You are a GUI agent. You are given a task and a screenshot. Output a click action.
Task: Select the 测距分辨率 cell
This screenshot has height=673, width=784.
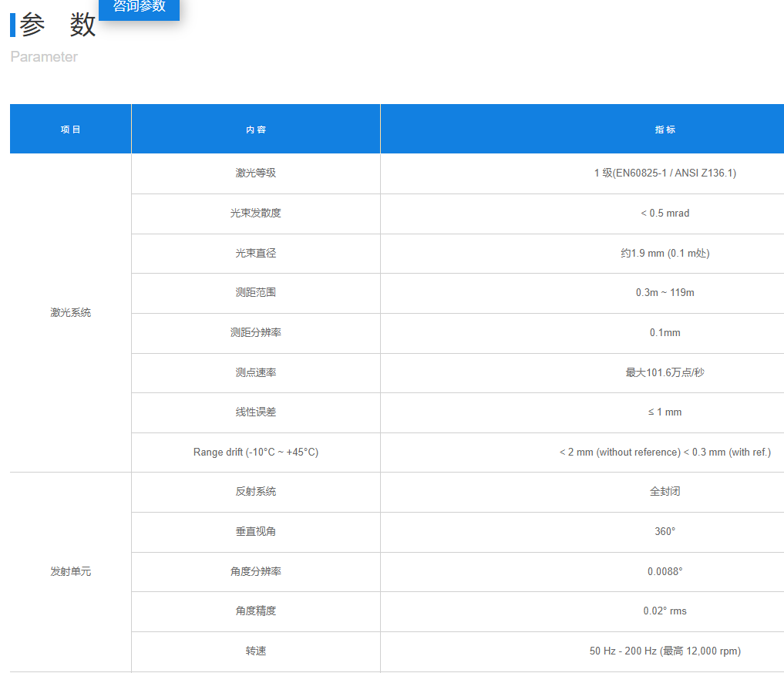click(x=256, y=332)
